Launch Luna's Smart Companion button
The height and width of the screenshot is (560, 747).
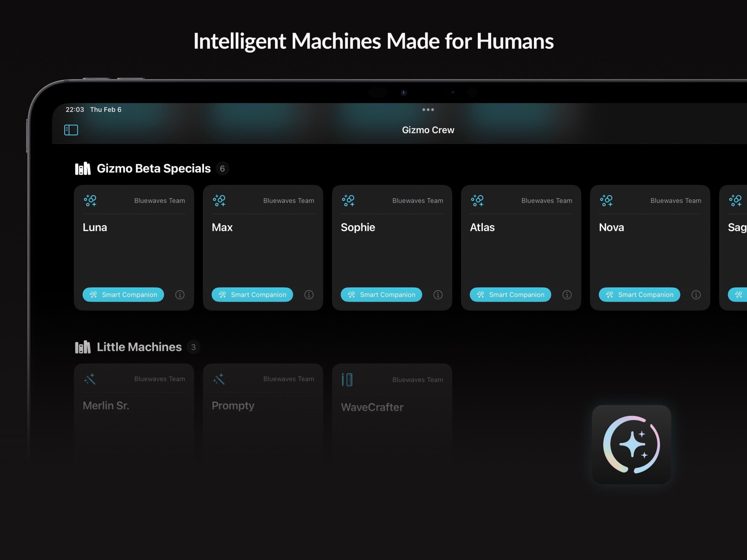(123, 295)
